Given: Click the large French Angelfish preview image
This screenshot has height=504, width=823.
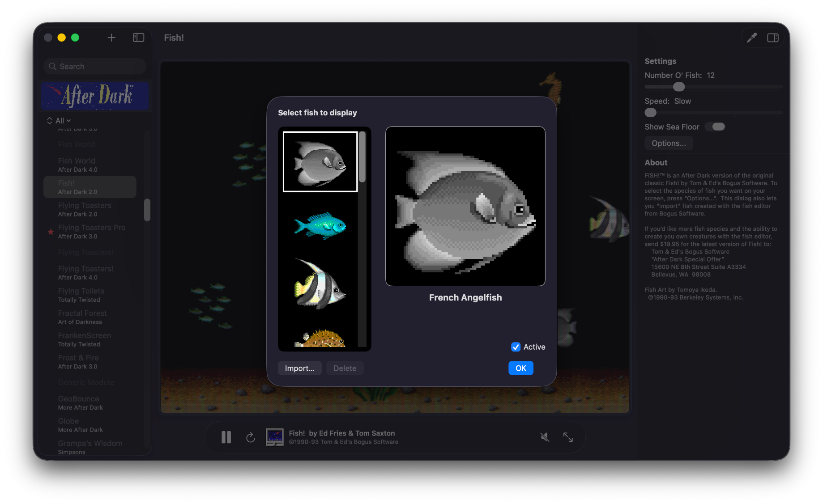Looking at the screenshot, I should tap(465, 206).
